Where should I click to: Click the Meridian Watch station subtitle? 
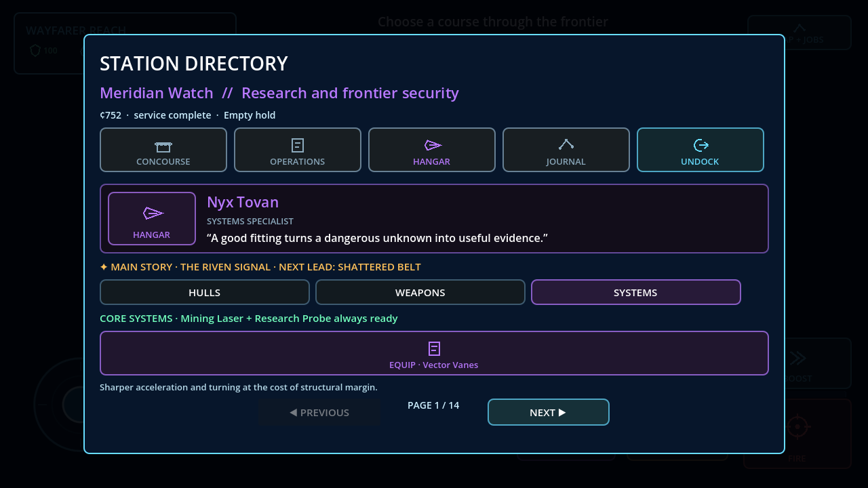[279, 93]
